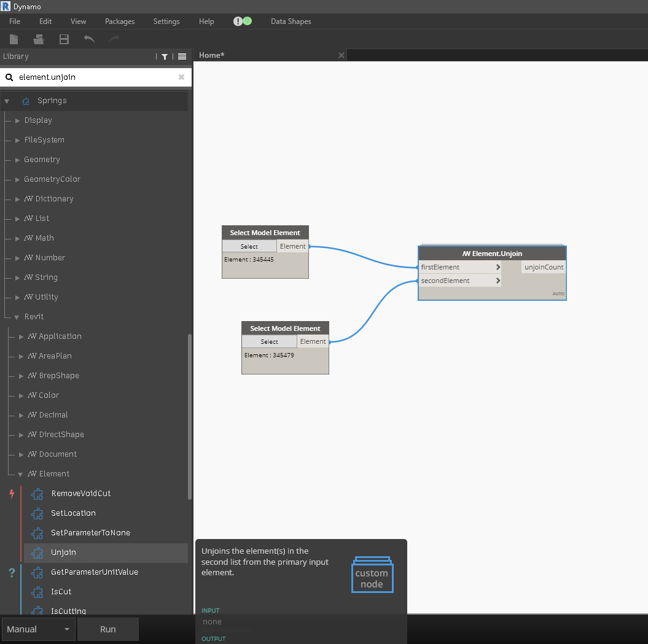
Task: Click the SetLocation node icon
Action: pos(37,513)
